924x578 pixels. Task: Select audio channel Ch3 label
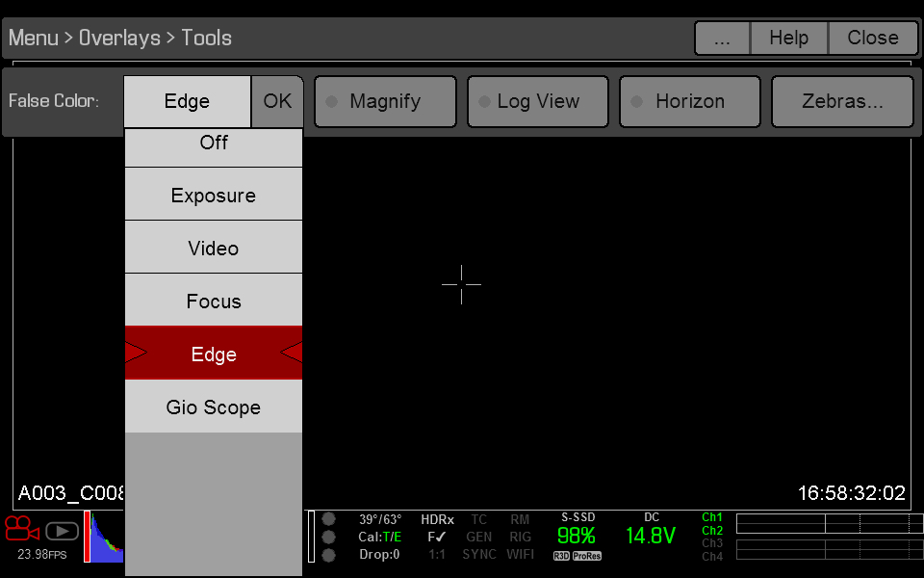712,543
